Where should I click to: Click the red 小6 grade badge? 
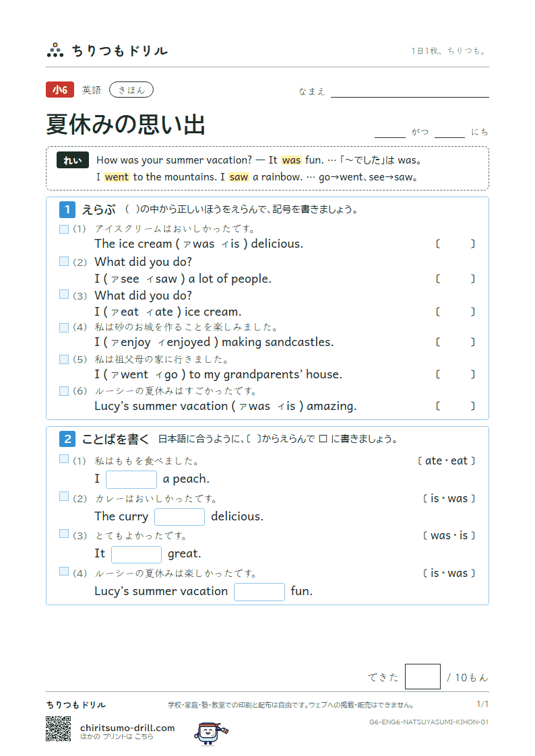point(60,90)
